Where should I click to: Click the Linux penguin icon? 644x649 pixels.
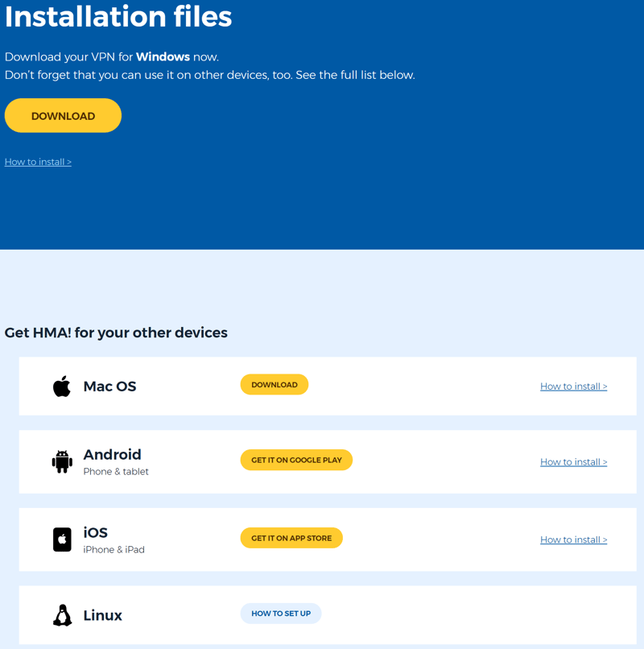62,615
